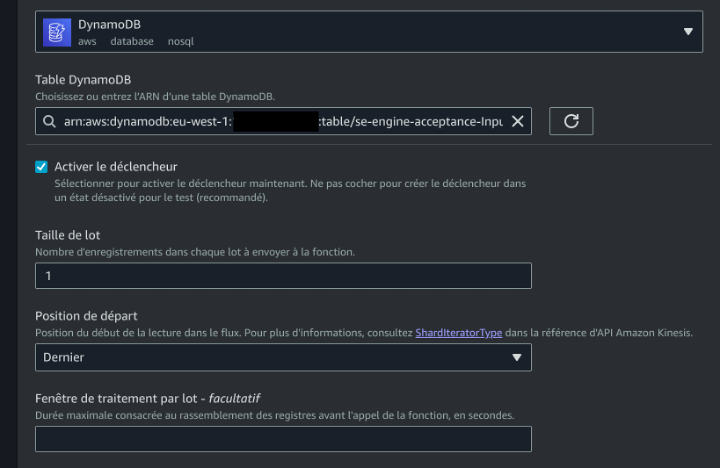Click the 'Activer le déclencheur' label text
The height and width of the screenshot is (468, 720).
click(x=116, y=167)
